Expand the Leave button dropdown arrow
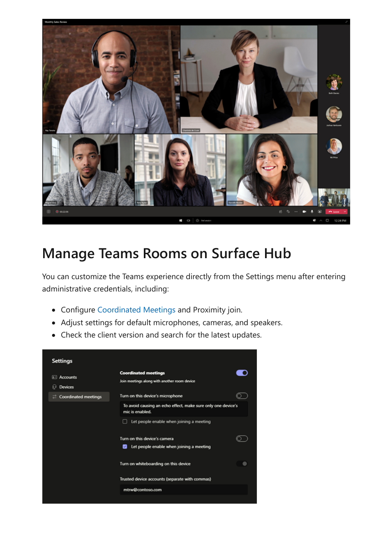Viewport: 392px width, 555px height. 345,212
